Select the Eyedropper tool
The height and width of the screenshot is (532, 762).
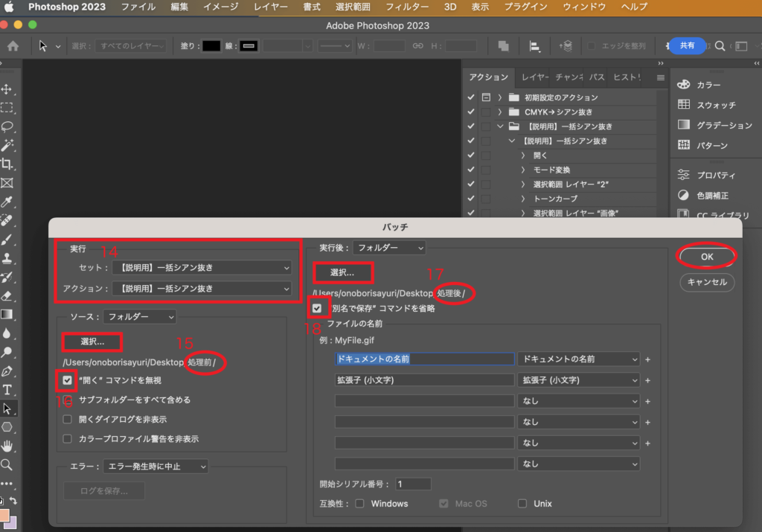pos(7,202)
